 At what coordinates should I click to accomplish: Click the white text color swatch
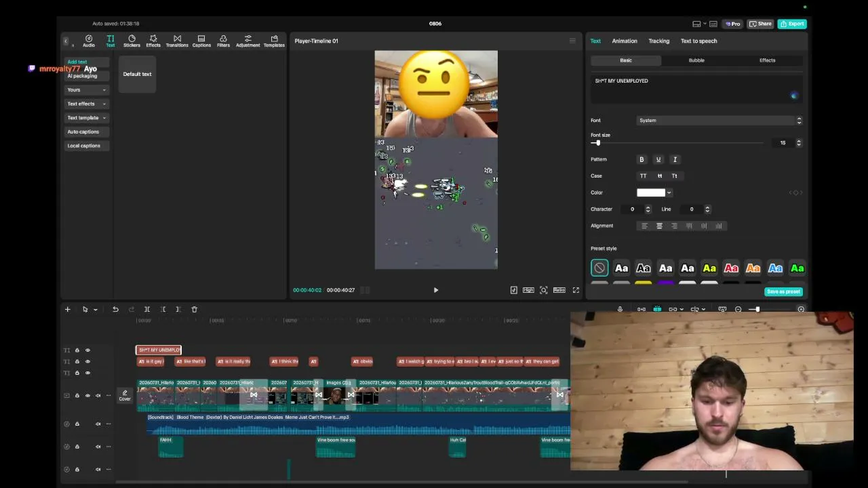click(651, 192)
